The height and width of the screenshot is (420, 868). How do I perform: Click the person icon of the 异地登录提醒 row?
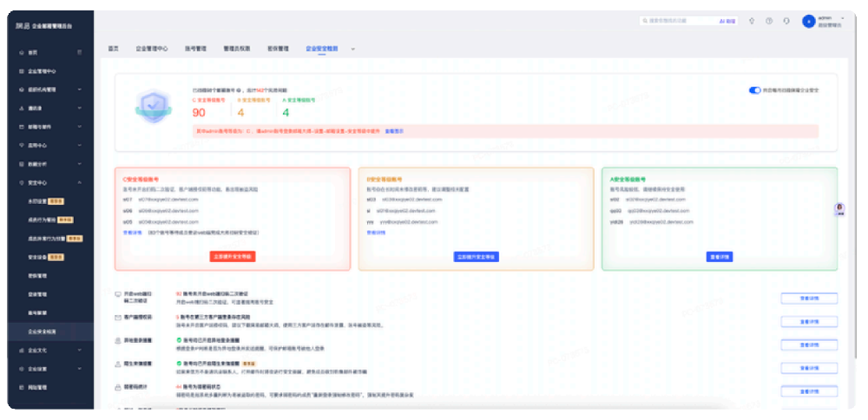click(118, 341)
